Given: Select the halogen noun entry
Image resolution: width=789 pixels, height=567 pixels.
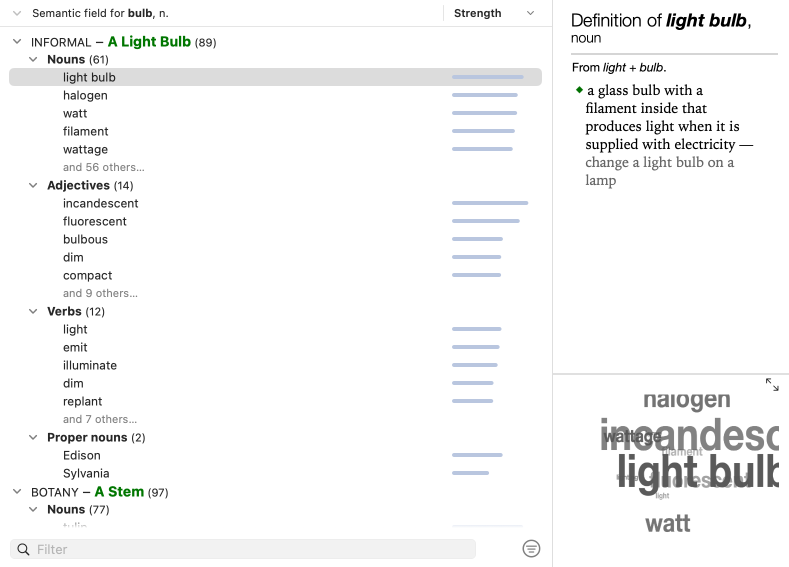Looking at the screenshot, I should coord(85,95).
